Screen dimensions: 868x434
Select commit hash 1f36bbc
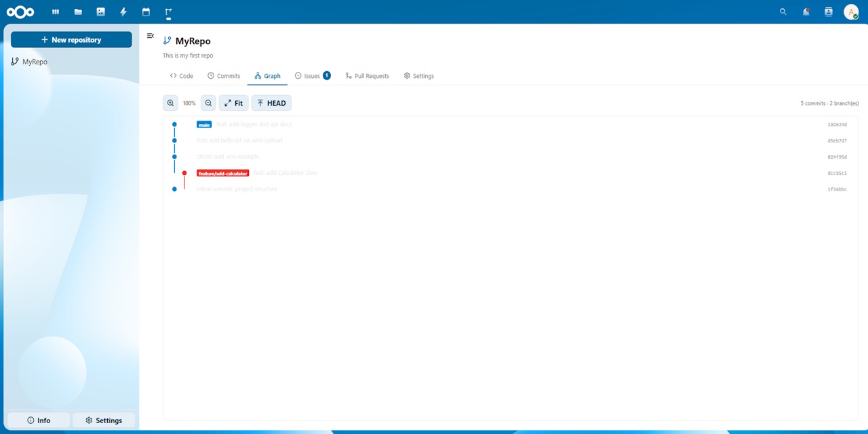[x=837, y=189]
